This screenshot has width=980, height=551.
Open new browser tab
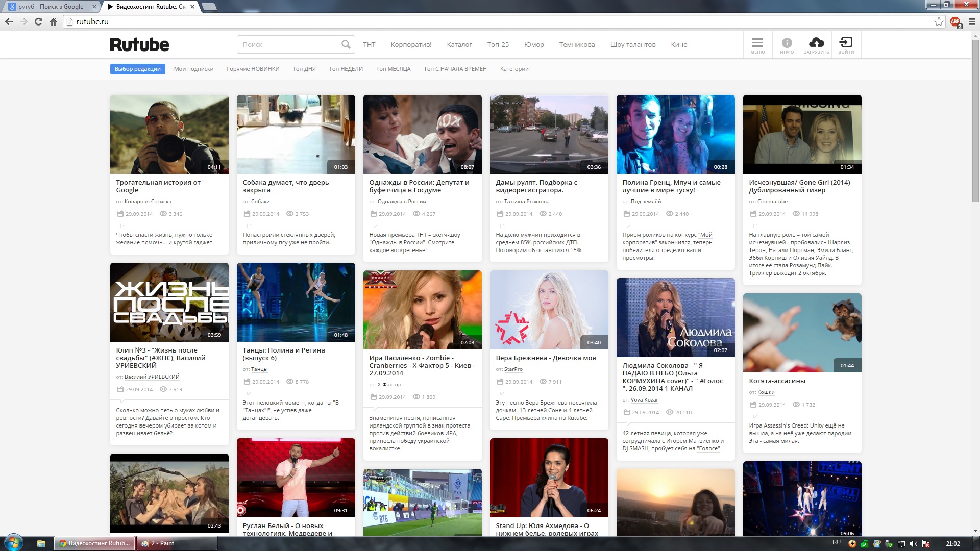point(209,7)
